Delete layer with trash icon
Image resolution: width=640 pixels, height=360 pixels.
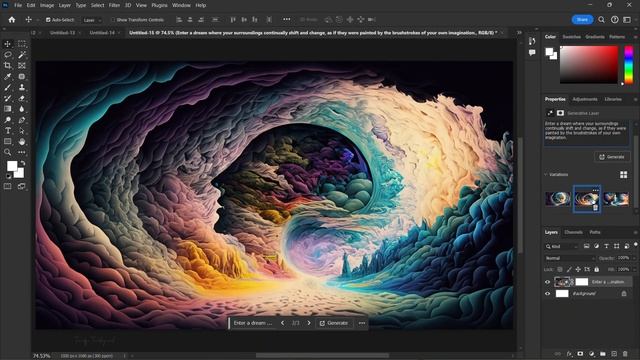pyautogui.click(x=625, y=354)
